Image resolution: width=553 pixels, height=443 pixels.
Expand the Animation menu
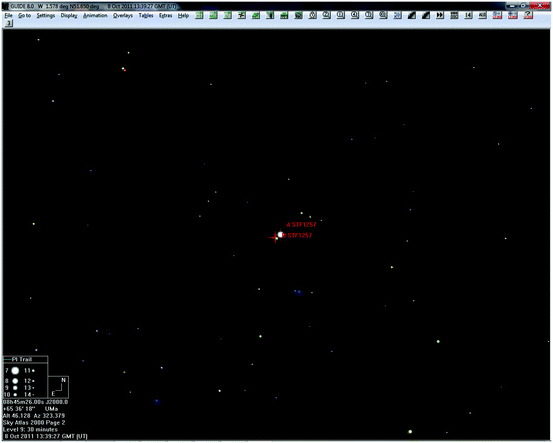[x=95, y=16]
